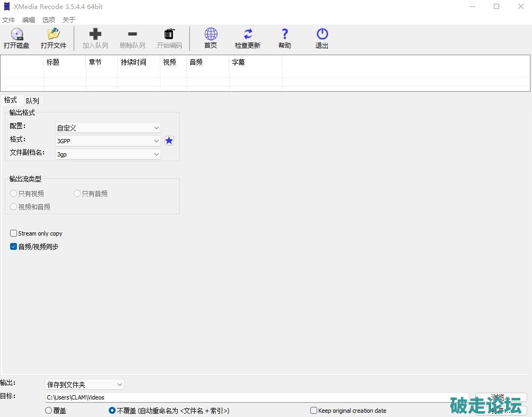Viewport: 532px width, 417px height.
Task: Open the 保存到文件夹 output dropdown
Action: click(x=85, y=384)
